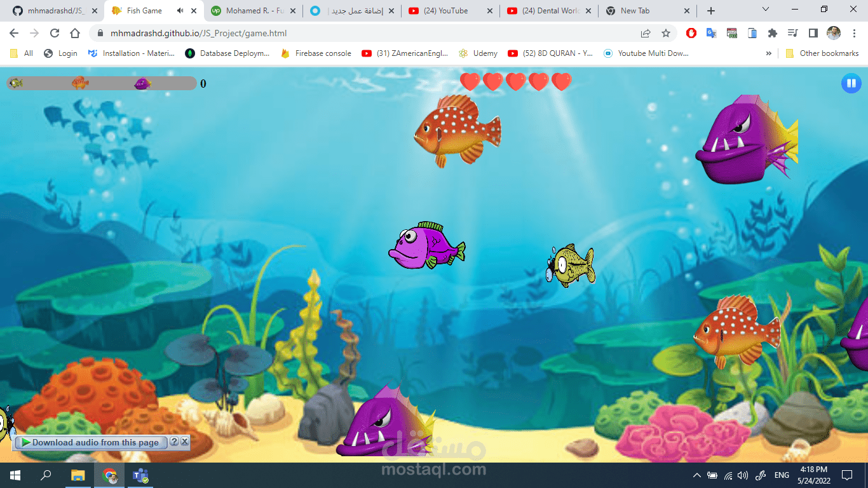Switch to the Arabic-titled tab
The width and height of the screenshot is (868, 488).
(352, 11)
